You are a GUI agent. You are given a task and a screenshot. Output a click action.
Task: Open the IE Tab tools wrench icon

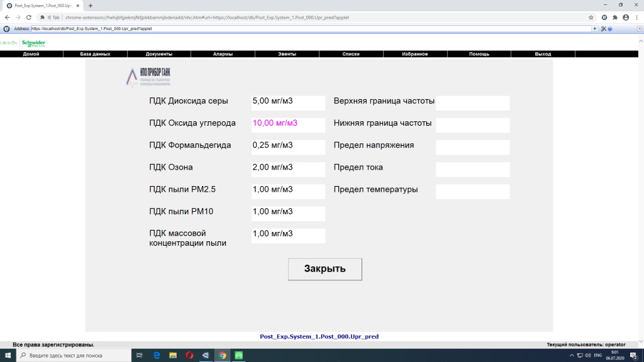coord(604,28)
